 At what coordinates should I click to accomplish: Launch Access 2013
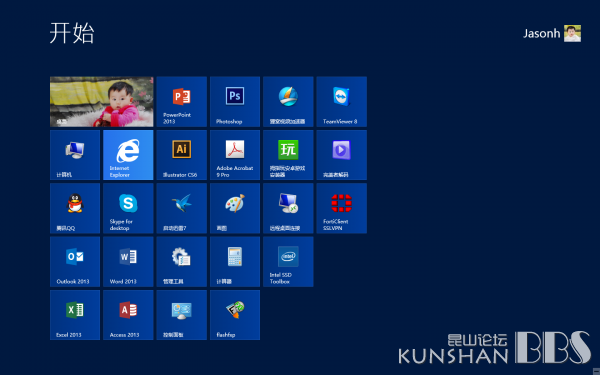click(128, 315)
